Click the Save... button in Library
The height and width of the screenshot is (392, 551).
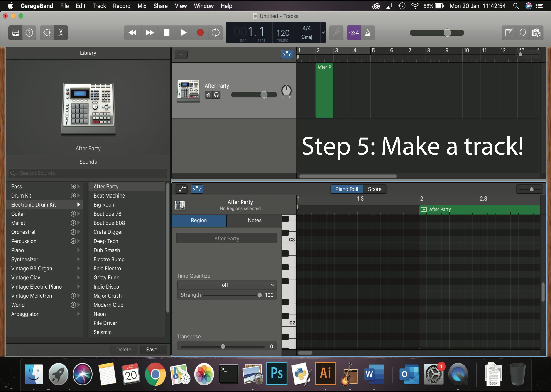coord(154,350)
